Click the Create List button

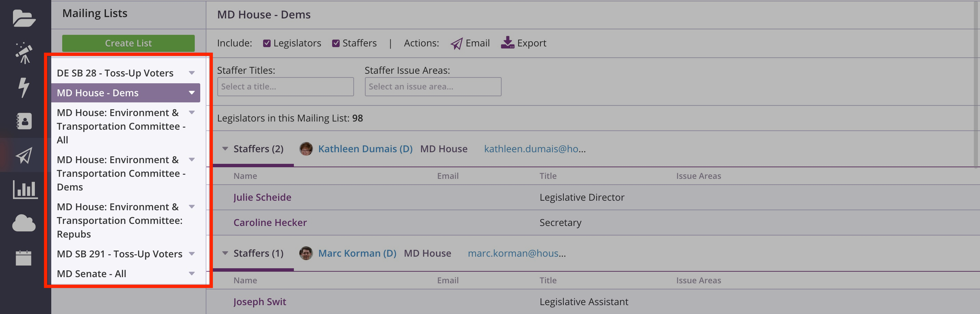click(128, 43)
